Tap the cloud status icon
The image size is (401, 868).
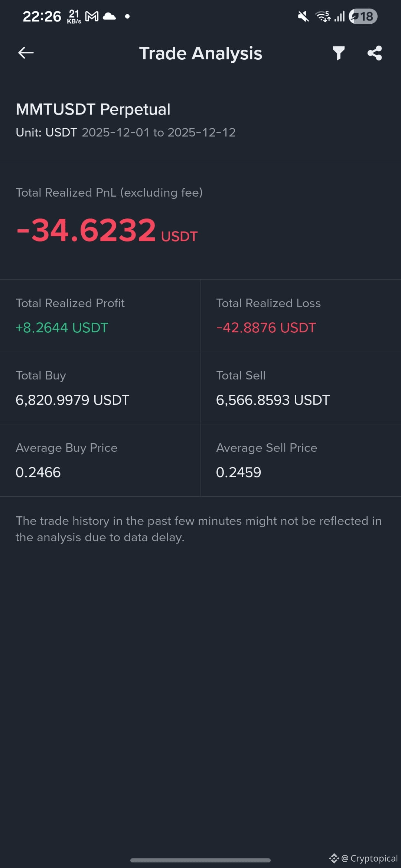point(109,16)
